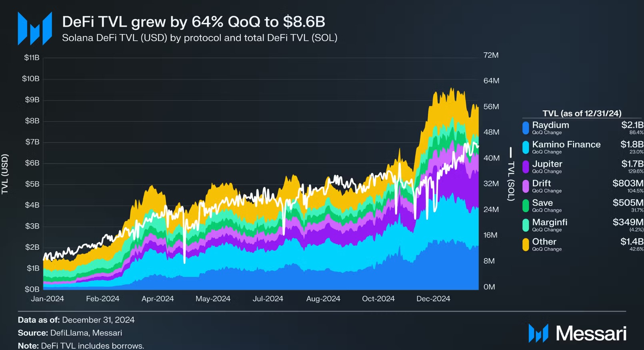Viewport: 644px width, 350px height.
Task: Click the Save green legend marker
Action: click(526, 206)
